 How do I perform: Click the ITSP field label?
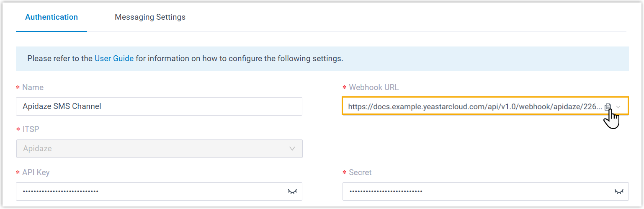[x=31, y=129]
